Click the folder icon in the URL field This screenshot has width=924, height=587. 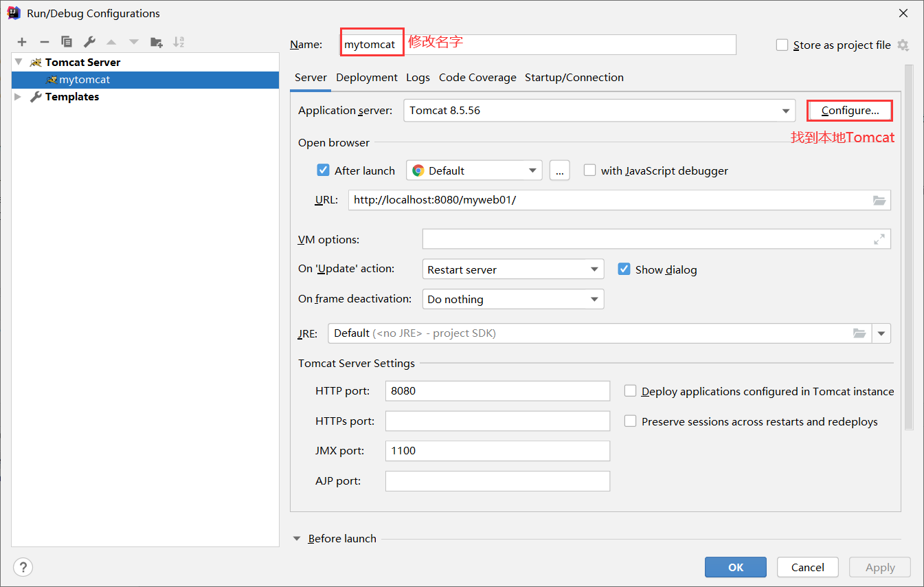879,200
